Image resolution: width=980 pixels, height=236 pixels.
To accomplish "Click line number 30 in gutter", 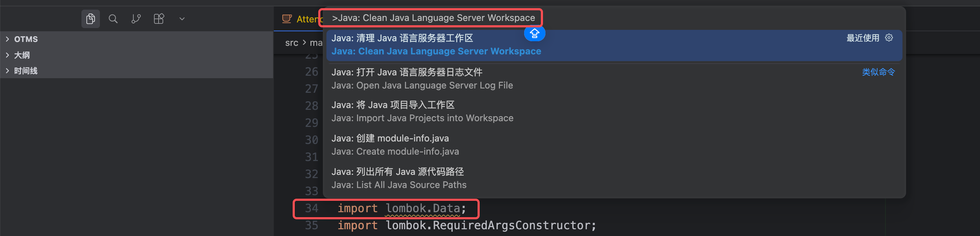I will (311, 140).
